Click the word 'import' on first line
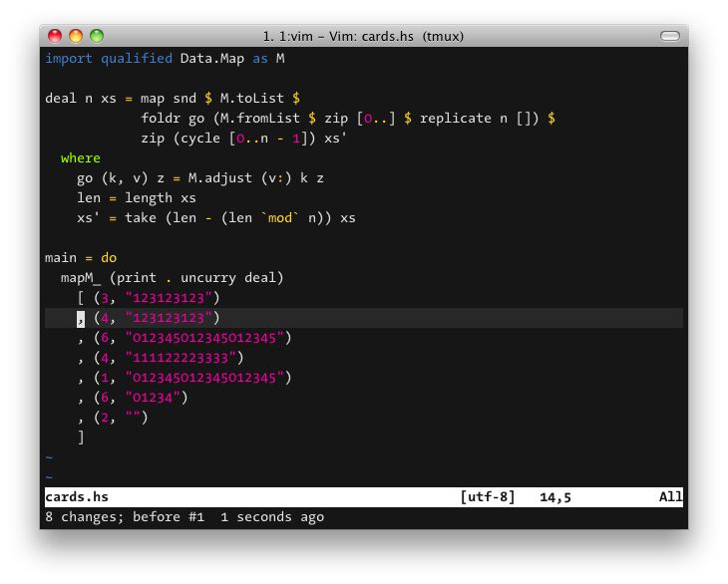 point(69,59)
